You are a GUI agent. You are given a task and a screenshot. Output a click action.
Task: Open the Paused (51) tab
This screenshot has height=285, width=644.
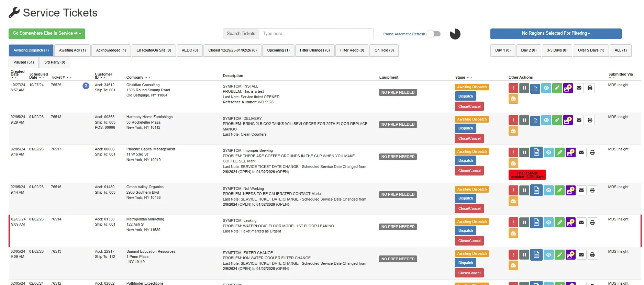coord(24,62)
